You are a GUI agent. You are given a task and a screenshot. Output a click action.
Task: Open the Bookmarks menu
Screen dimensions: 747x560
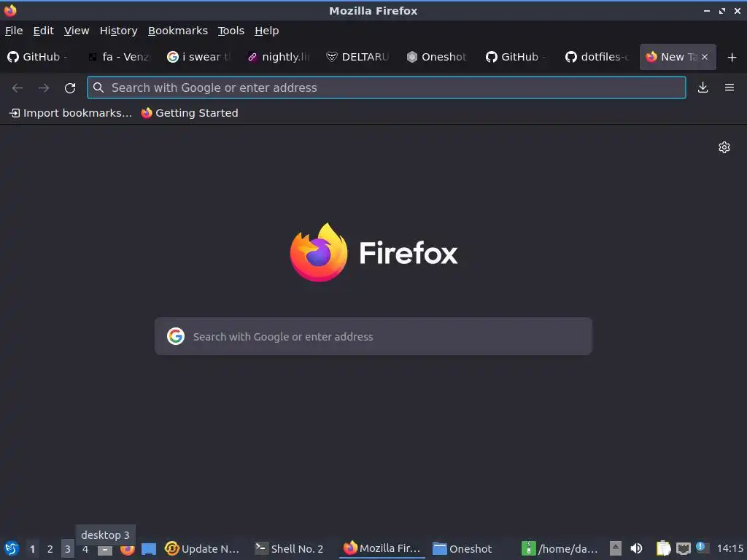pos(178,31)
